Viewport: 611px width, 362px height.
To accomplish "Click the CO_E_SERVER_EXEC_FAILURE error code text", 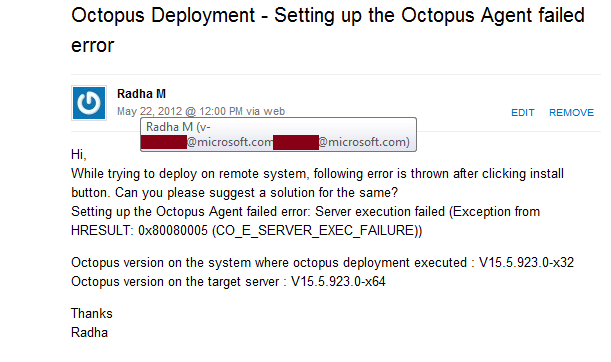I will tap(317, 231).
